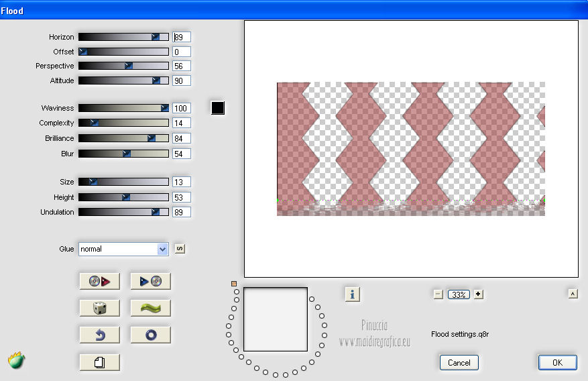Click the 33% zoom level button
The image size is (588, 381).
click(458, 294)
